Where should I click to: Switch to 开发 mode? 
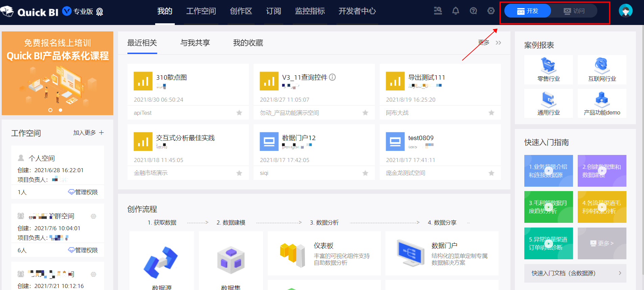click(527, 11)
